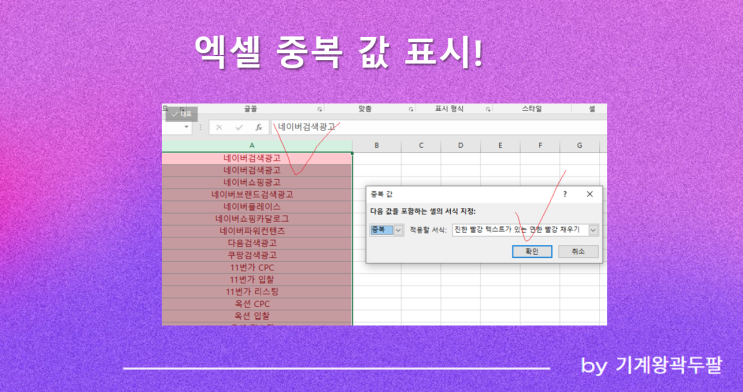Click the formula bar cancel X icon
Image resolution: width=743 pixels, height=392 pixels.
[219, 127]
